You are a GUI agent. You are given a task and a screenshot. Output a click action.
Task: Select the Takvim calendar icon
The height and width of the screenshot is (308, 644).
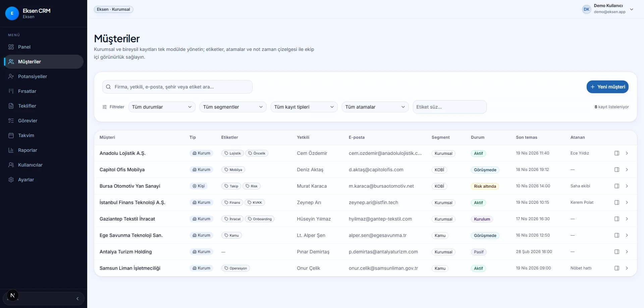tap(11, 135)
